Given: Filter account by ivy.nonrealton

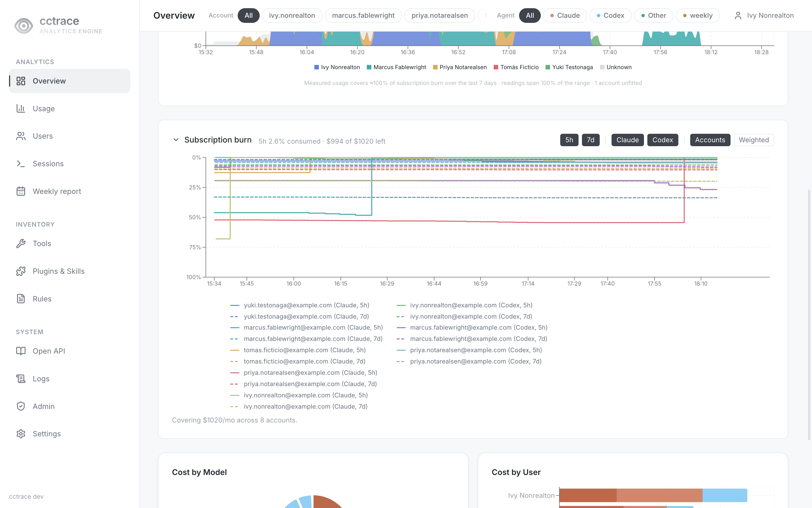Looking at the screenshot, I should [292, 16].
